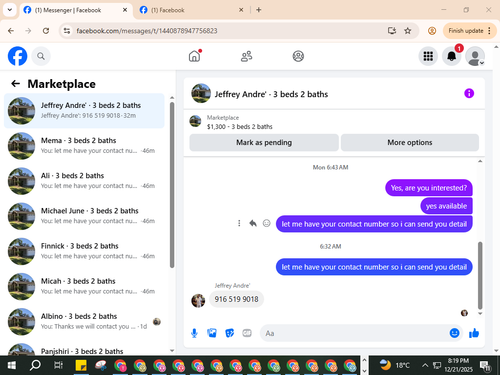This screenshot has width=500, height=375.
Task: Open the emoji picker in message box
Action: coord(454,333)
